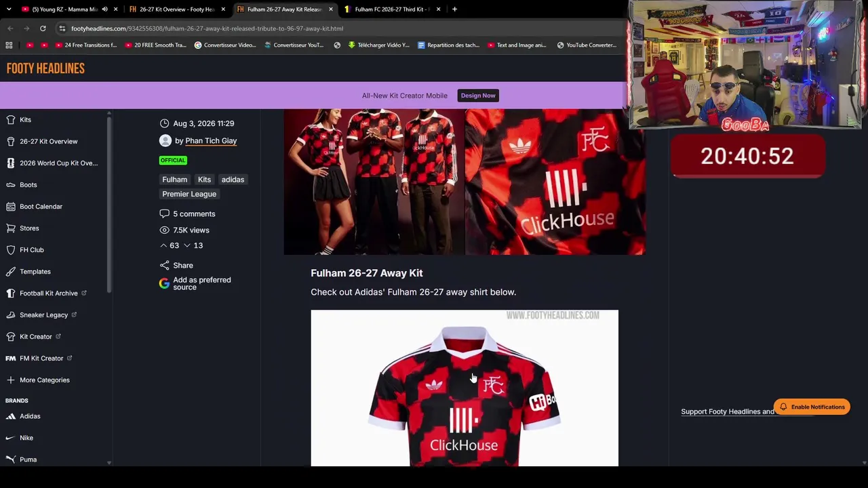
Task: Click the Nike swoosh icon
Action: (x=10, y=438)
